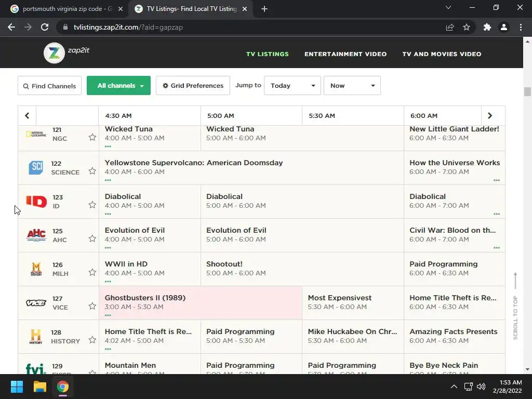The height and width of the screenshot is (399, 532).
Task: Open a new browser tab
Action: pos(264,9)
